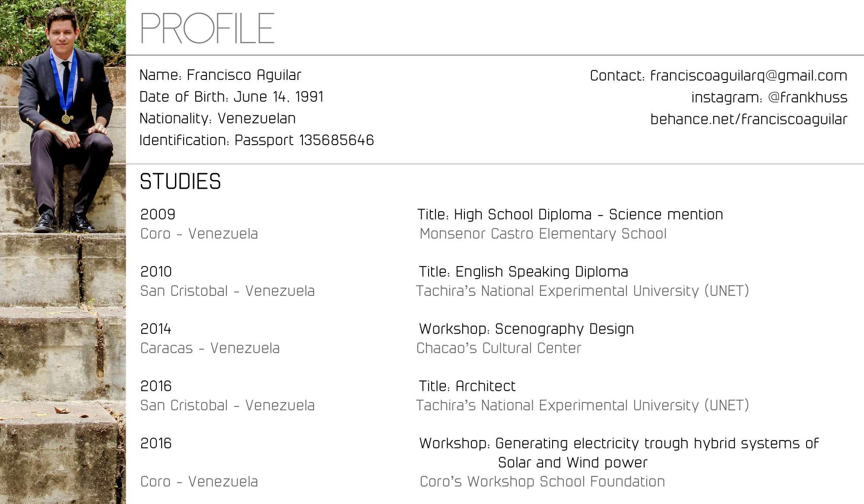Viewport: 864px width, 504px height.
Task: Open the behance.net/franciscoaguilar link
Action: (749, 119)
